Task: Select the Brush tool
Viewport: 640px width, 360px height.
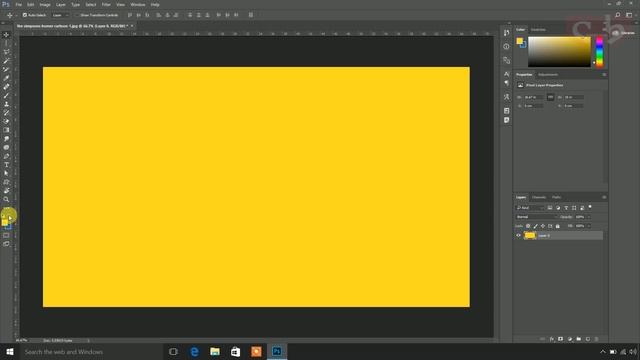Action: [6, 95]
